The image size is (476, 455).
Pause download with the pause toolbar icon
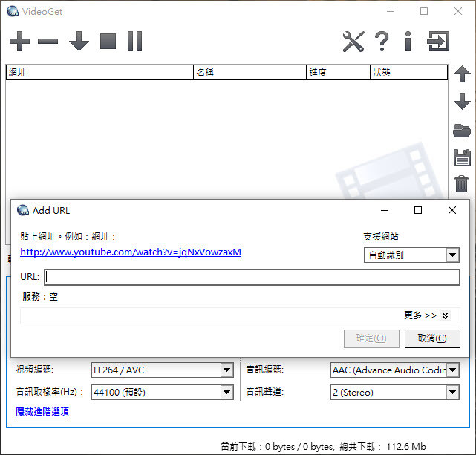point(135,42)
